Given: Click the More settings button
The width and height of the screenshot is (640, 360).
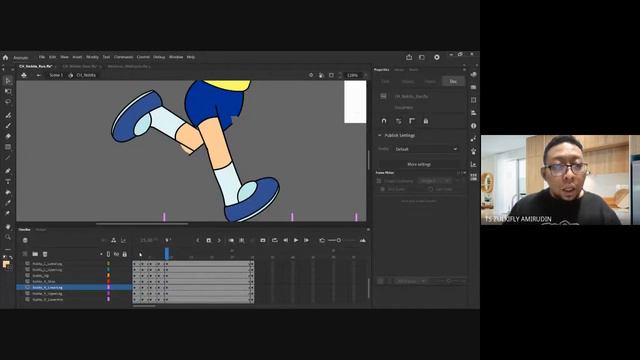Looking at the screenshot, I should point(419,164).
